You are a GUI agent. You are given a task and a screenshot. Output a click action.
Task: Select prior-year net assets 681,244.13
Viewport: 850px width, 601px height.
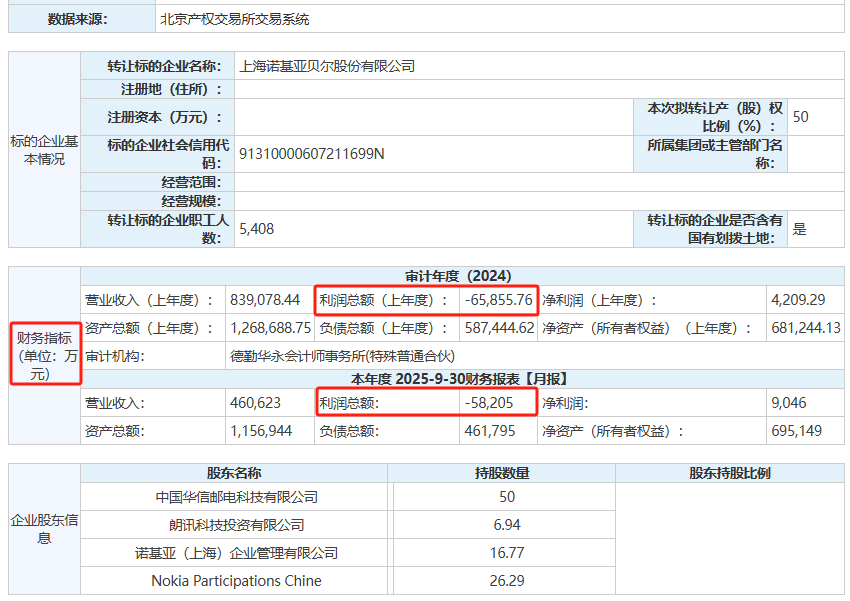[806, 328]
